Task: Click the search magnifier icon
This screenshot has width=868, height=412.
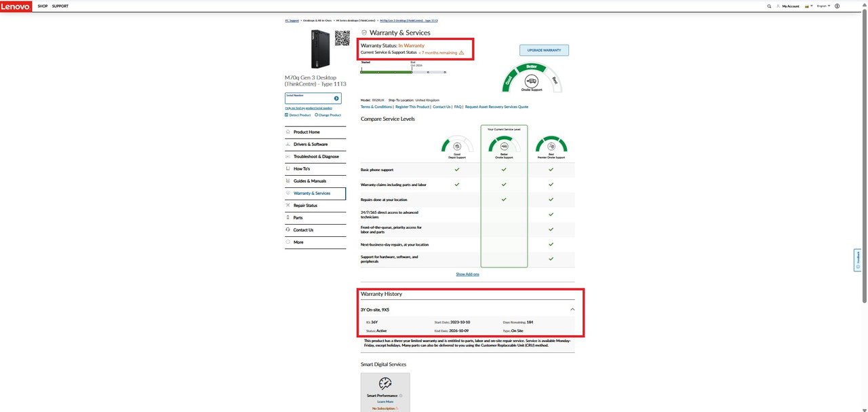Action: tap(769, 6)
